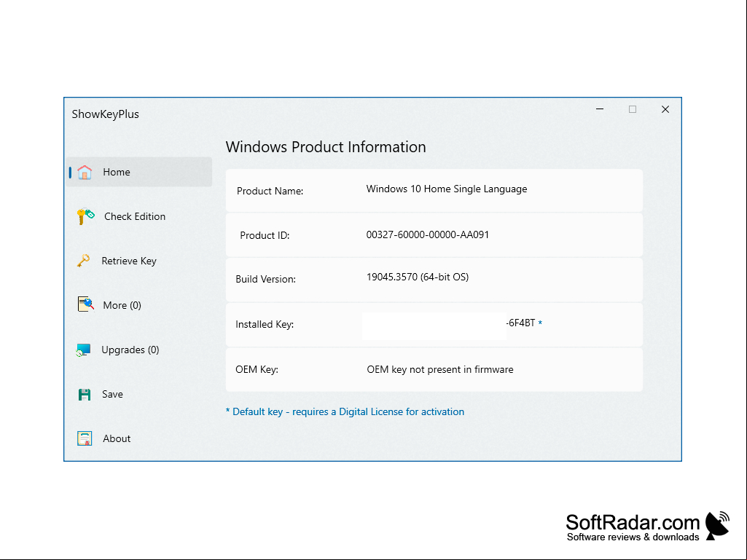Click the Build Version: field label

[x=265, y=279]
